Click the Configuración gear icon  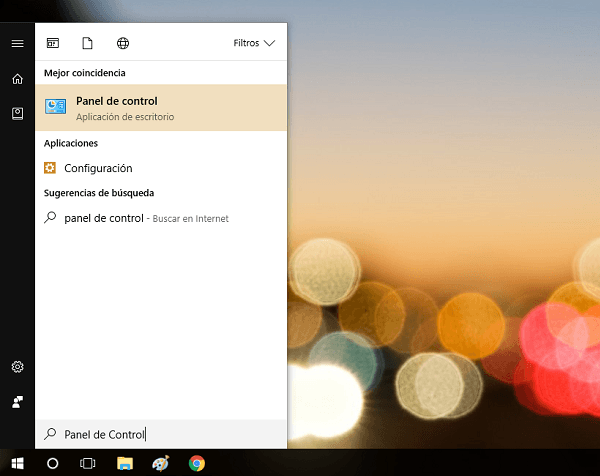50,168
